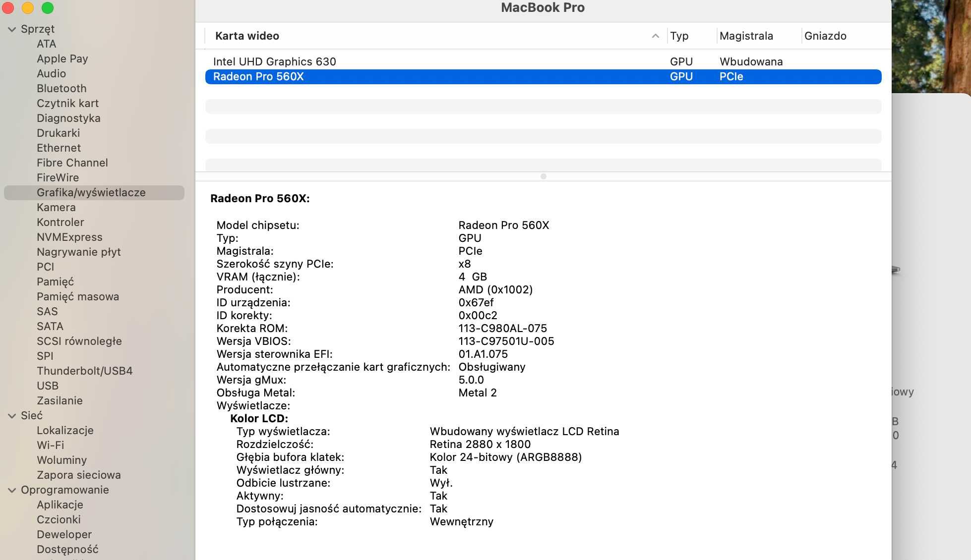Open Apple Pay in the sidebar
This screenshot has height=560, width=971.
coord(62,58)
